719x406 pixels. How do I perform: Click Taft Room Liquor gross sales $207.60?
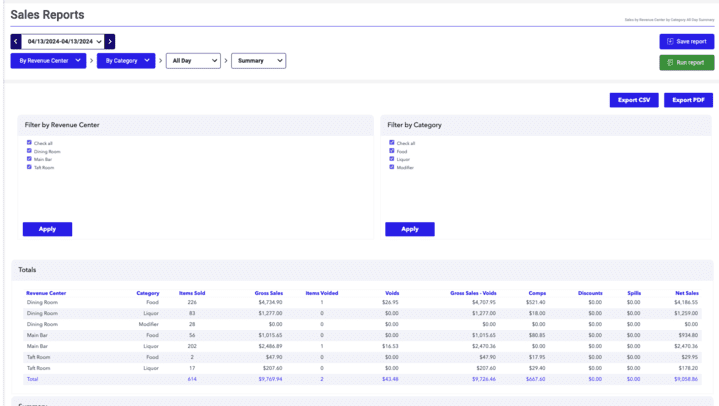(x=272, y=368)
